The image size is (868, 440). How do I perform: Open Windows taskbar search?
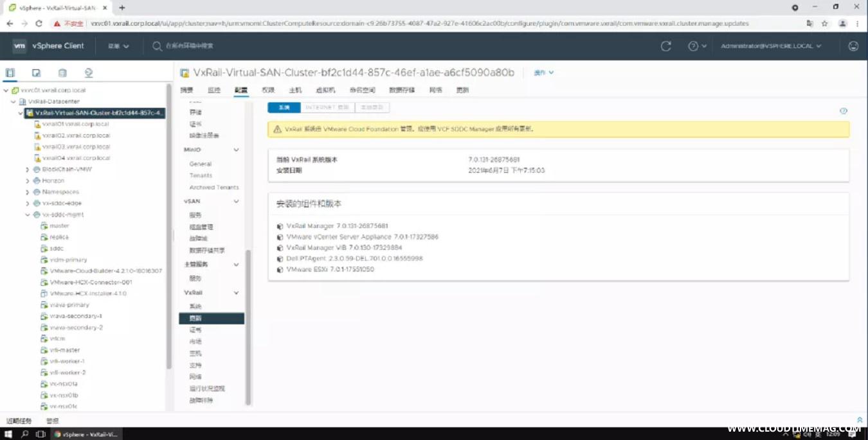[25, 434]
